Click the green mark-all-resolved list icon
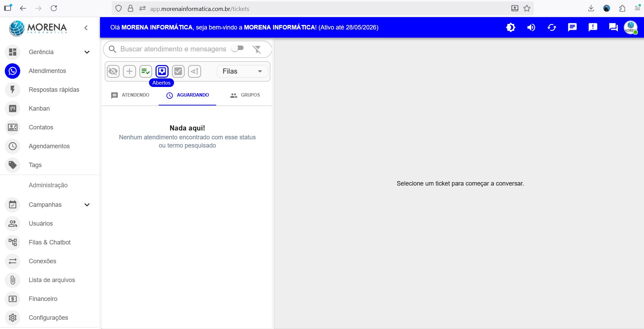Image resolution: width=644 pixels, height=329 pixels. 146,71
